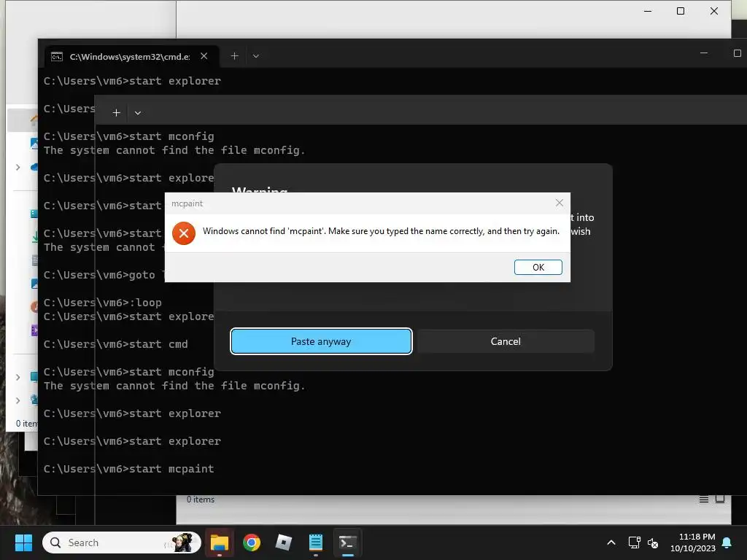The width and height of the screenshot is (747, 560).
Task: Show hidden system tray icons chevron
Action: [611, 542]
